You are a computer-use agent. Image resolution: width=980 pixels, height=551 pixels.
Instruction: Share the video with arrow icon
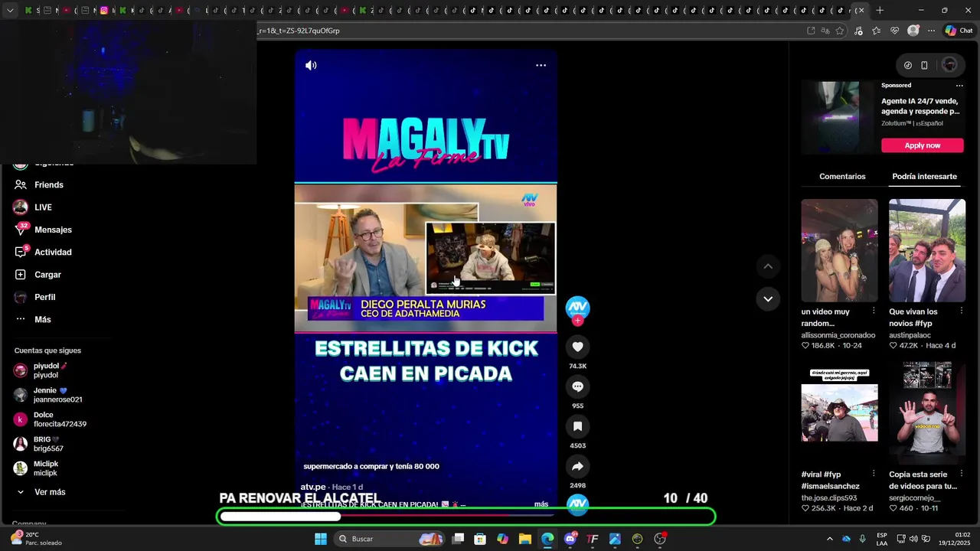577,466
